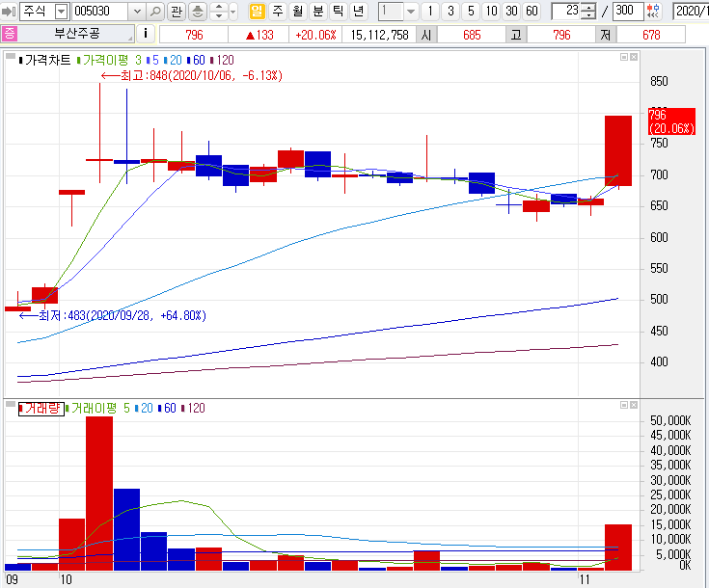This screenshot has height=588, width=709.
Task: Click the candle shift-left chart icon
Action: click(x=653, y=12)
